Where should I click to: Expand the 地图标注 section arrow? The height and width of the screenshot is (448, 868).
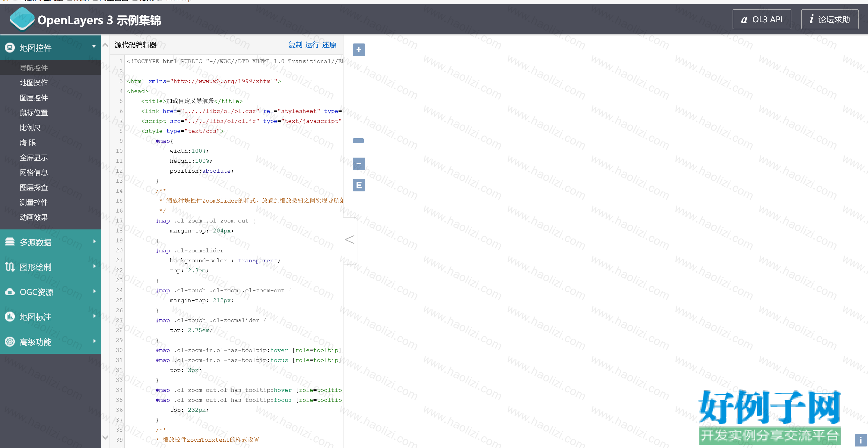click(x=95, y=316)
